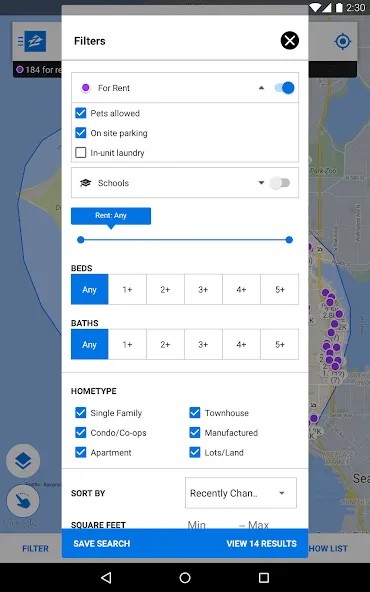Close the Filters panel
Viewport: 370px width, 592px height.
pos(290,40)
